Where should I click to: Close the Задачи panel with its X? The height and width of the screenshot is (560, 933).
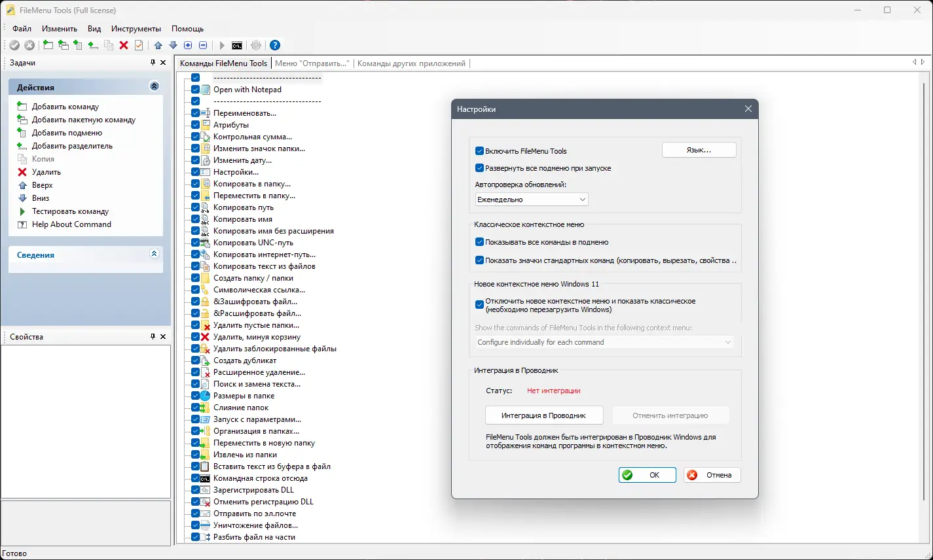[163, 63]
